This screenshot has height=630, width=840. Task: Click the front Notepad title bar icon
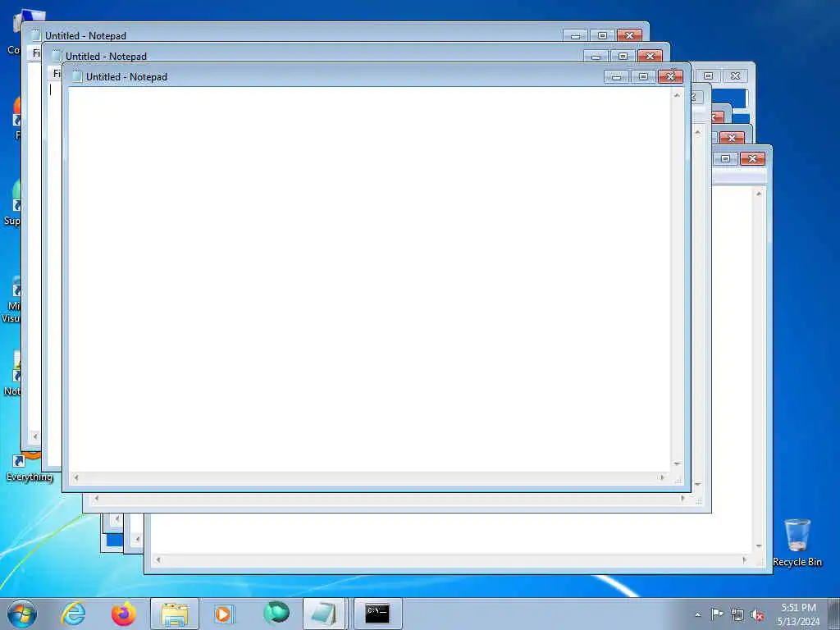pyautogui.click(x=77, y=76)
